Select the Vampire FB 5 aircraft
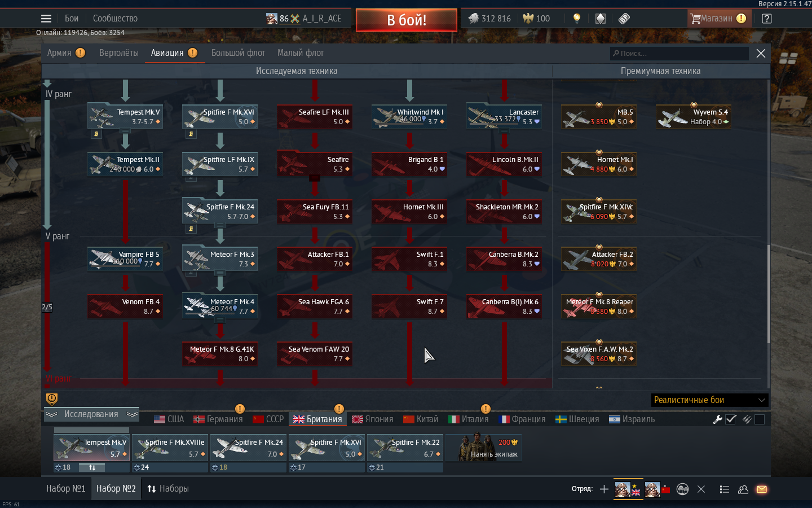812x508 pixels. pos(125,259)
